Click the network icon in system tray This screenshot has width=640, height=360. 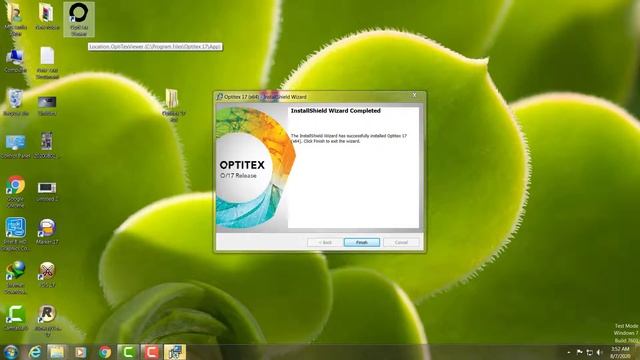tap(589, 352)
